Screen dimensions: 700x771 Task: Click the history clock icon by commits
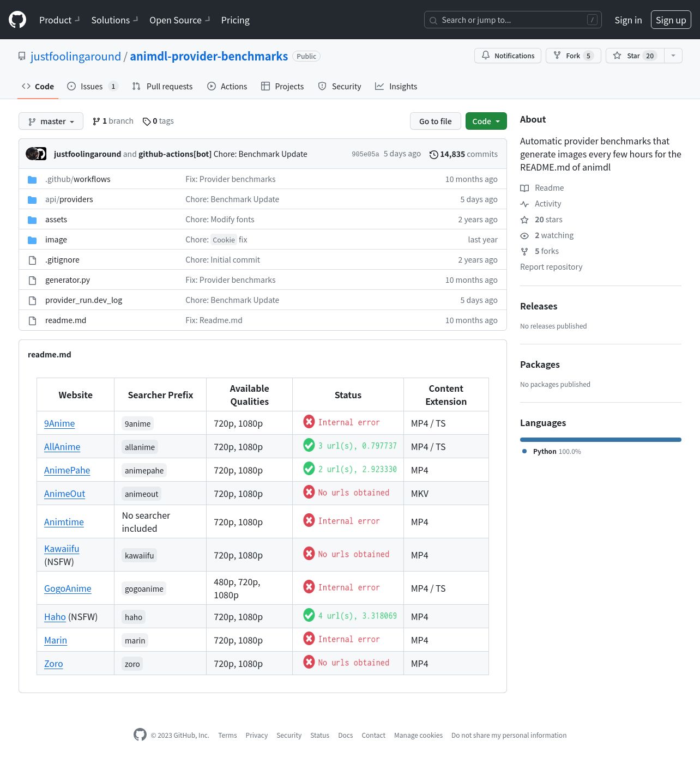433,154
